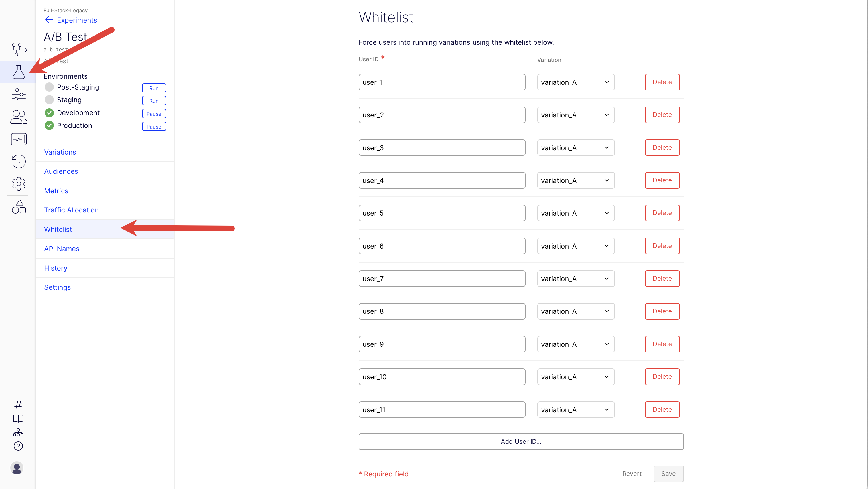The image size is (868, 489).
Task: Delete the user_4 whitelist entry
Action: tap(662, 180)
